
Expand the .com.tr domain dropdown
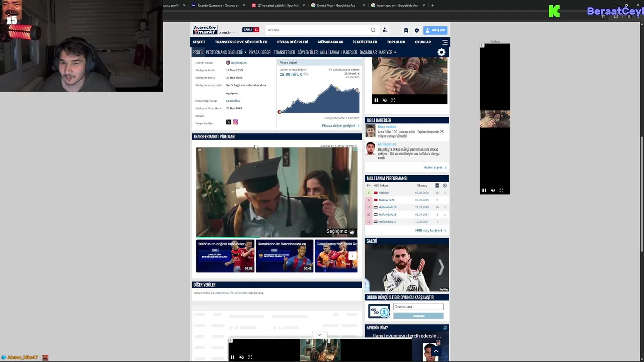tap(226, 32)
